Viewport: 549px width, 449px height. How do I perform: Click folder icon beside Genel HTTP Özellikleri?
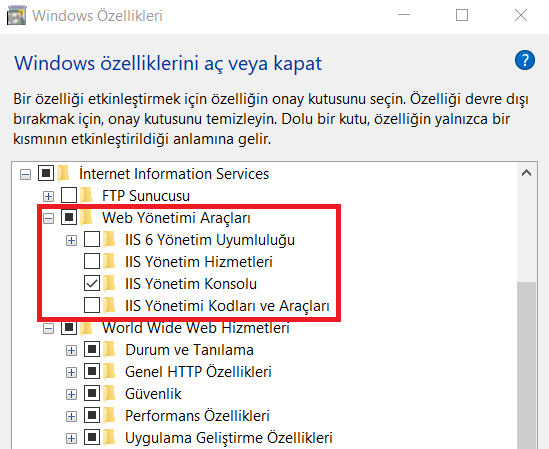(x=110, y=372)
